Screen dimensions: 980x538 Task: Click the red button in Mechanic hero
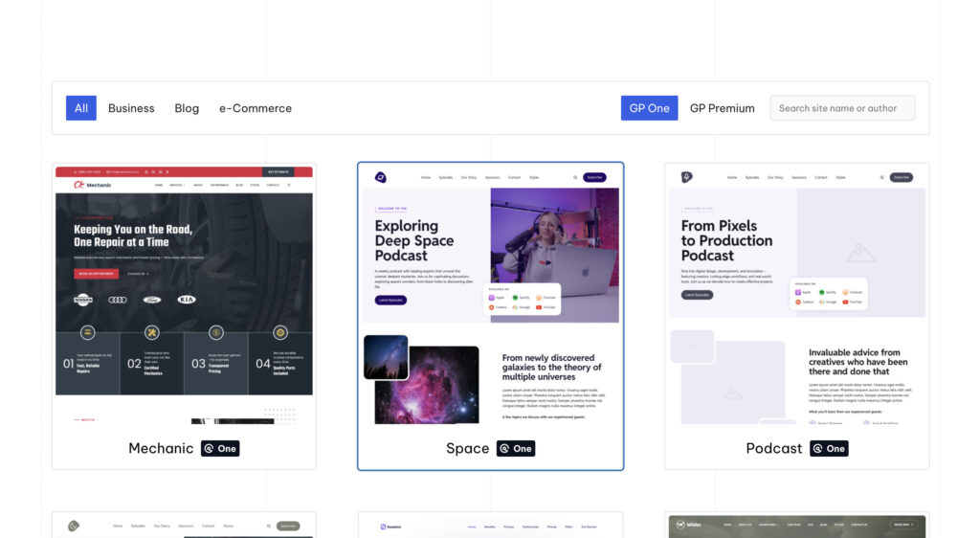click(97, 274)
